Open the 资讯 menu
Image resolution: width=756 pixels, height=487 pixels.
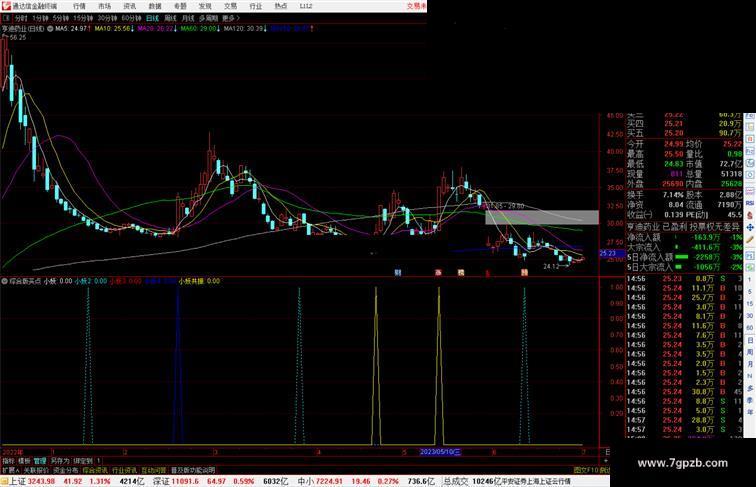click(x=129, y=6)
